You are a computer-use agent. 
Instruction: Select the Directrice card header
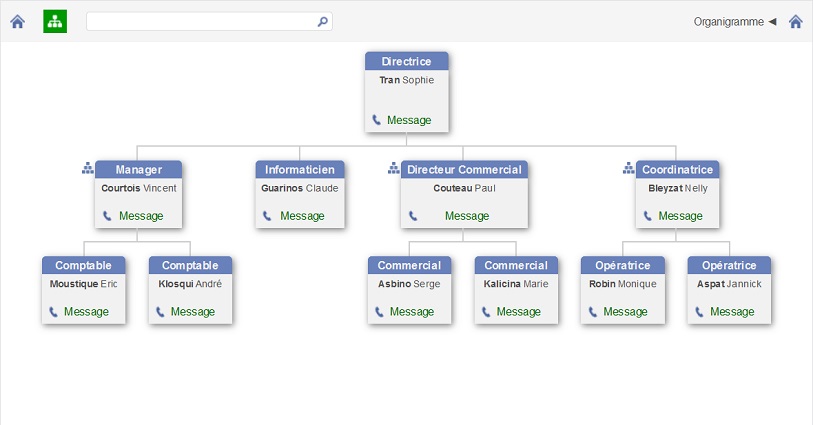point(406,61)
